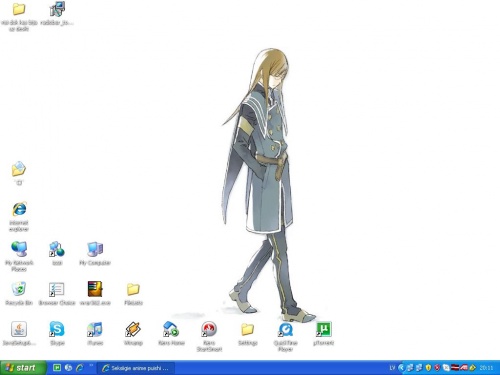The image size is (500, 375).
Task: Select the My Computer icon
Action: 95,249
